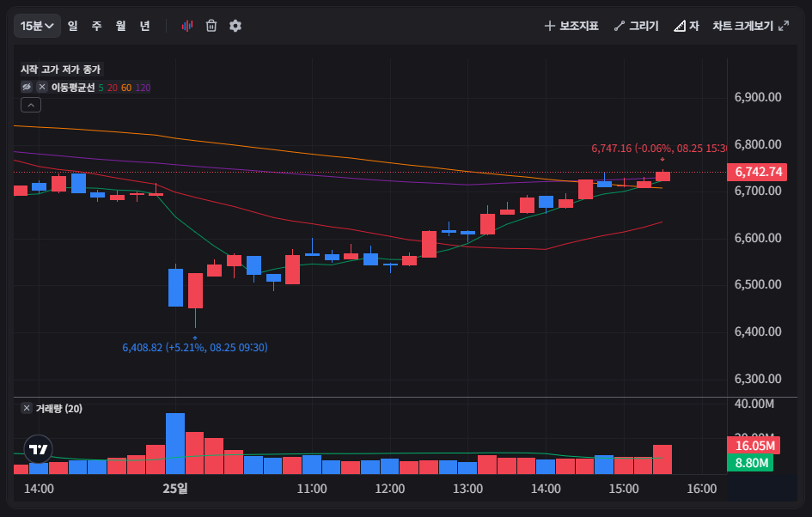Switch to the 월 (monthly) chart period
Screen dimensions: 812x517
120,26
